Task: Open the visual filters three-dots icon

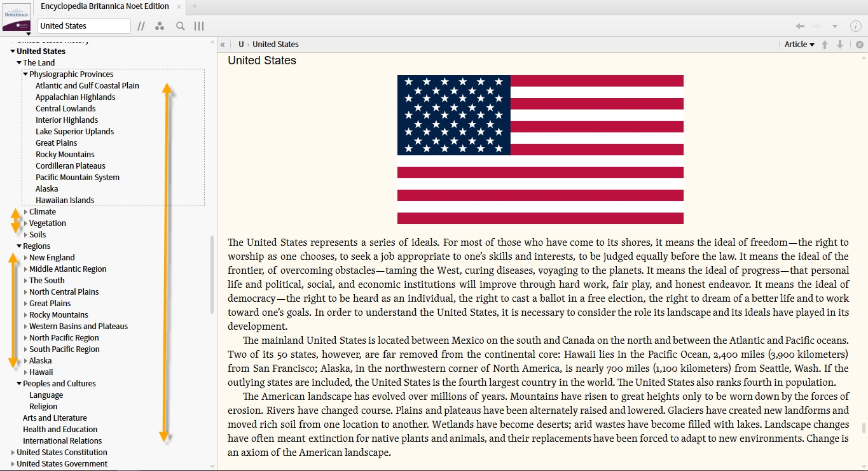Action: [x=160, y=26]
